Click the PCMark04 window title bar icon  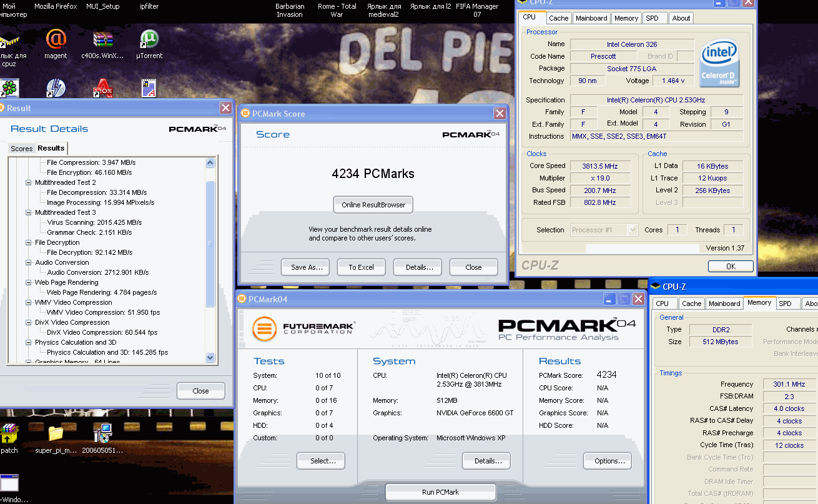pos(242,299)
